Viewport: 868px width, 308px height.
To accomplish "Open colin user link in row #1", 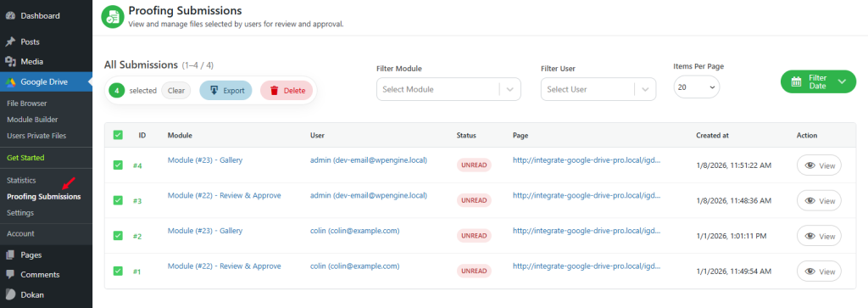I will tap(355, 266).
